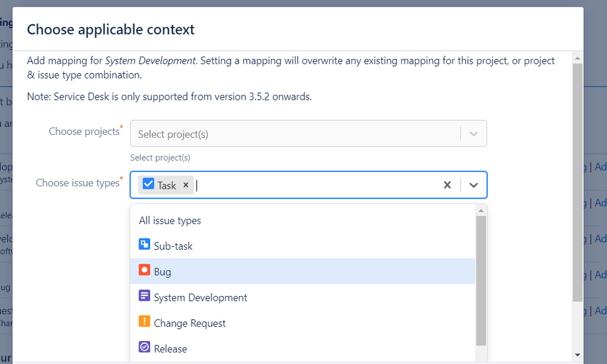Select Release in the dropdown list
This screenshot has height=364, width=607.
click(x=170, y=349)
